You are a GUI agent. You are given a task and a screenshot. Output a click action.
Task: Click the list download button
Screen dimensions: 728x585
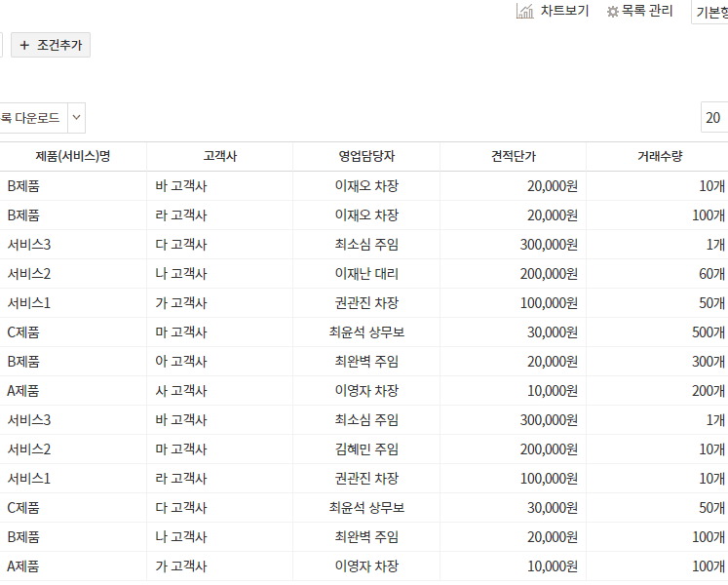coord(30,118)
